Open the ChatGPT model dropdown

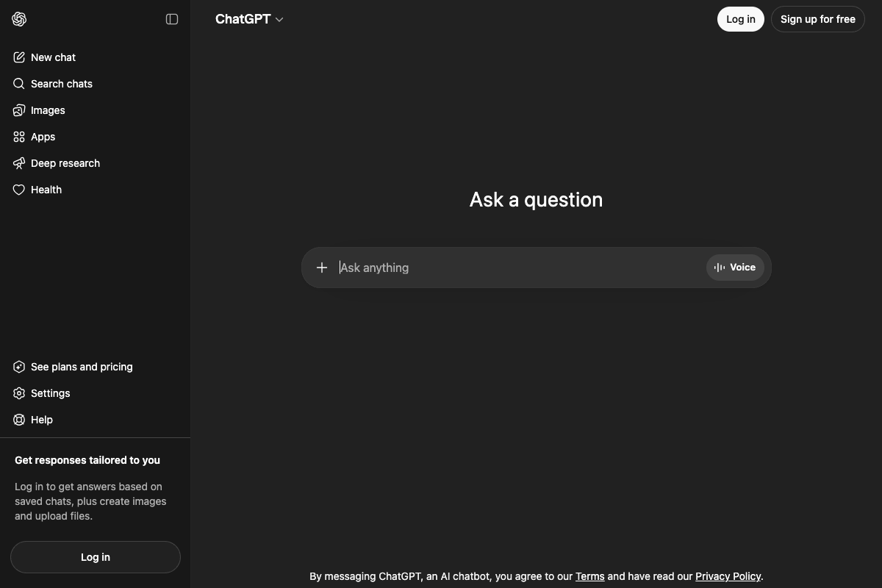click(249, 19)
